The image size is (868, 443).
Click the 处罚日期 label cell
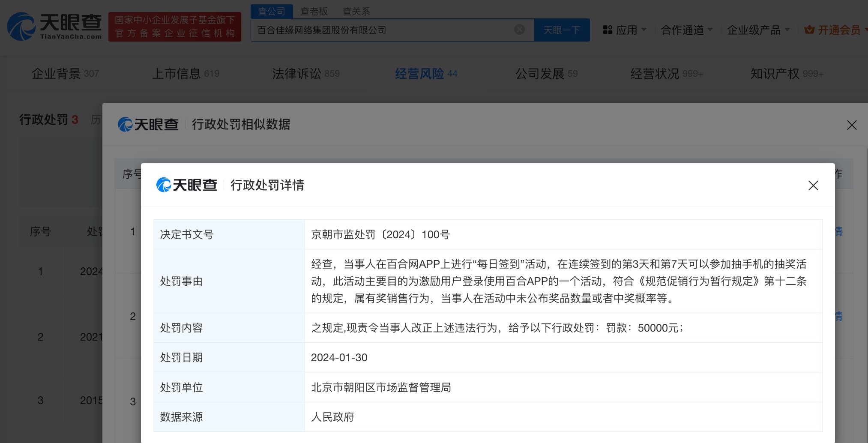click(x=229, y=357)
